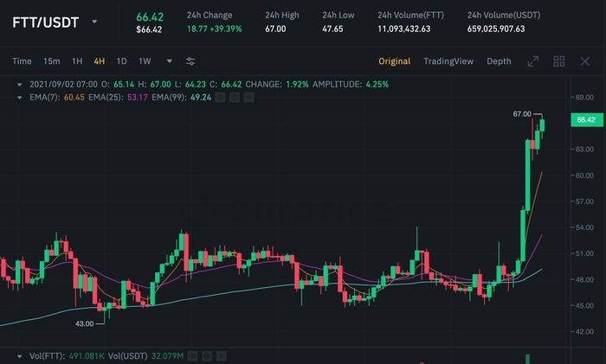Click 24h Volume(USDT) value 659,025,907.63
Image resolution: width=606 pixels, height=364 pixels.
click(x=496, y=29)
